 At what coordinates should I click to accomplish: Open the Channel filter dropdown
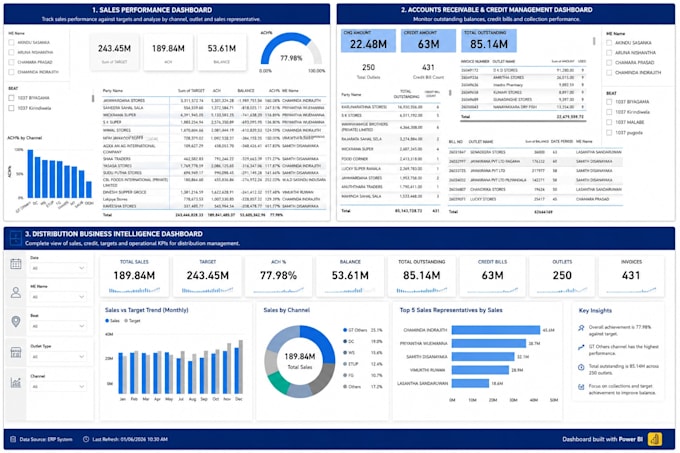[58, 386]
